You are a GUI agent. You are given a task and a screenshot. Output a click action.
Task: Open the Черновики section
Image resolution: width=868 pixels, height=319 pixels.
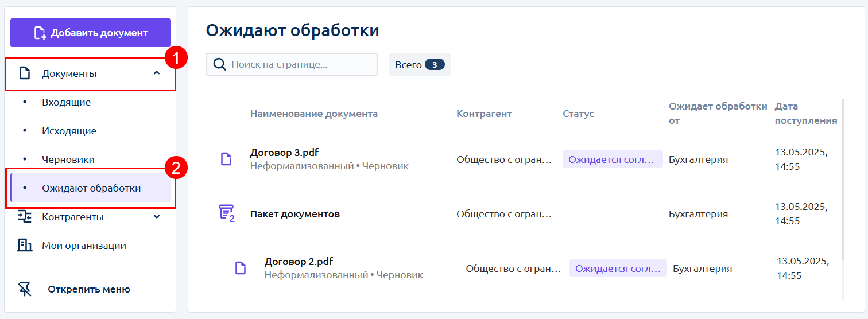click(x=68, y=159)
